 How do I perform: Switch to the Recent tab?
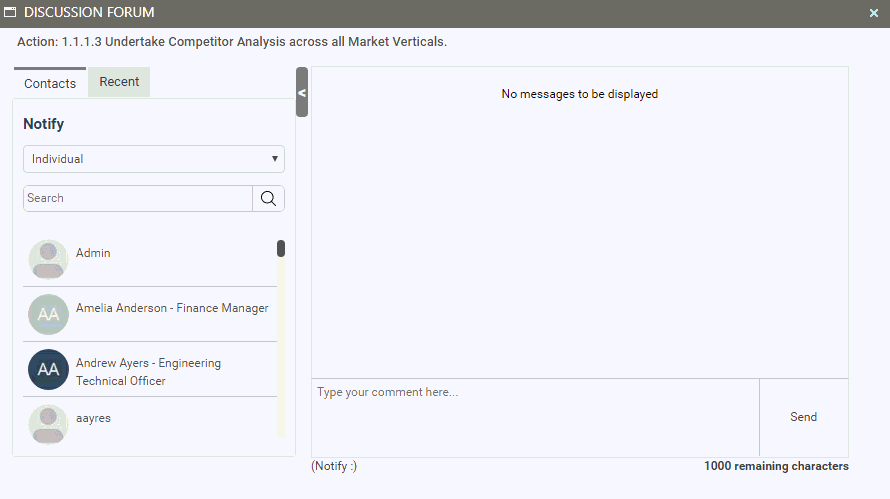pyautogui.click(x=119, y=82)
